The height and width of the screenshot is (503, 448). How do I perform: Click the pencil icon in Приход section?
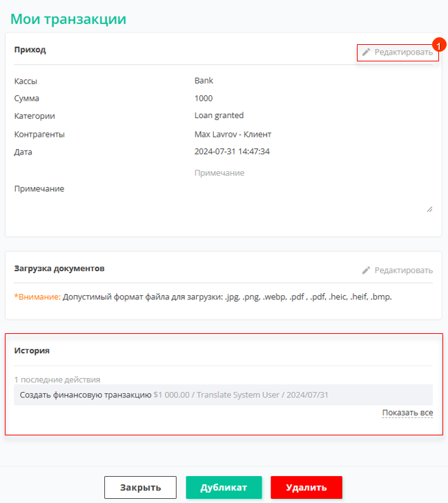(x=366, y=52)
